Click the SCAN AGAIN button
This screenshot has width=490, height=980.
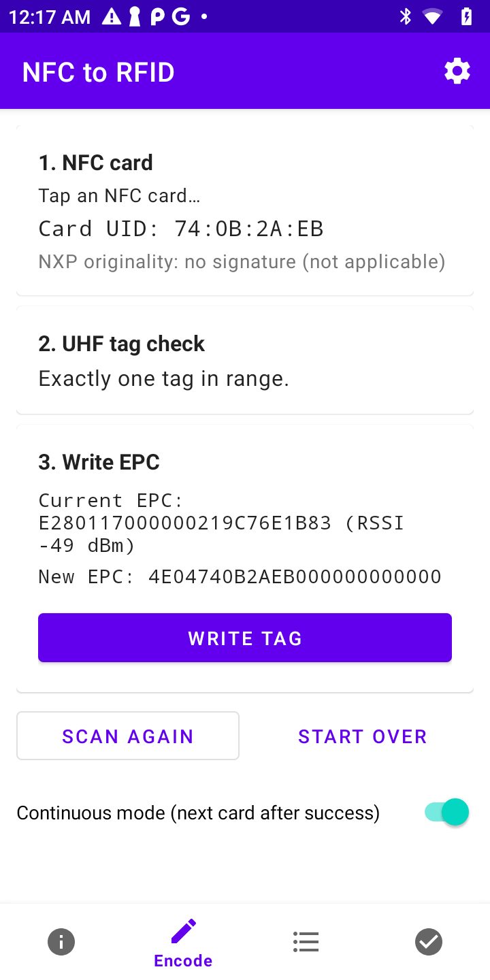pyautogui.click(x=128, y=736)
